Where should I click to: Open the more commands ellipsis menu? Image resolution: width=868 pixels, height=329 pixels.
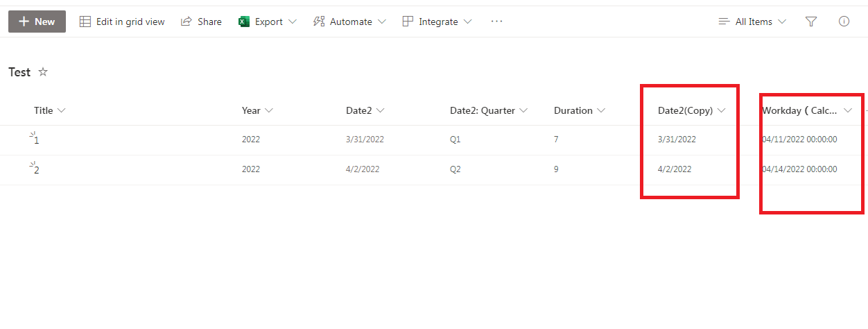[x=496, y=22]
